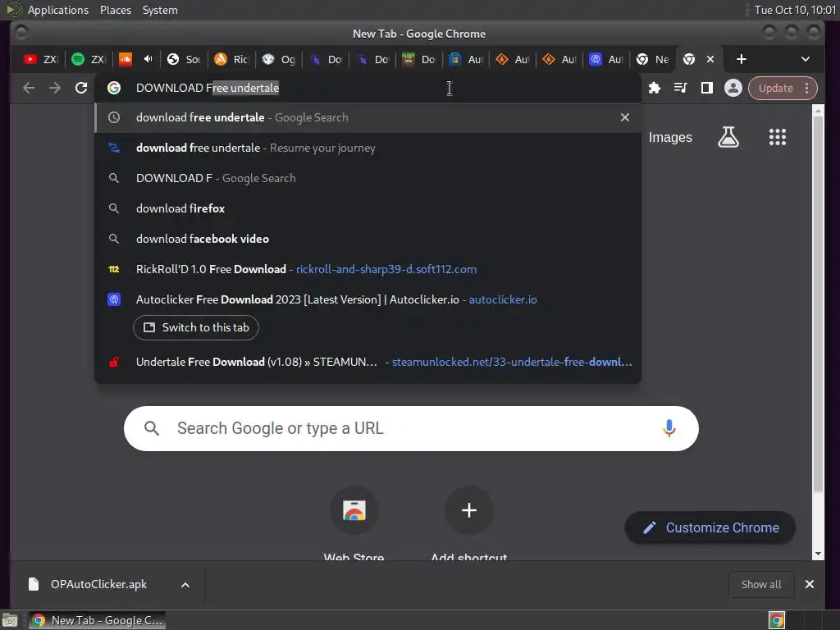
Task: Remove 'download free undertale' history suggestion
Action: (624, 117)
